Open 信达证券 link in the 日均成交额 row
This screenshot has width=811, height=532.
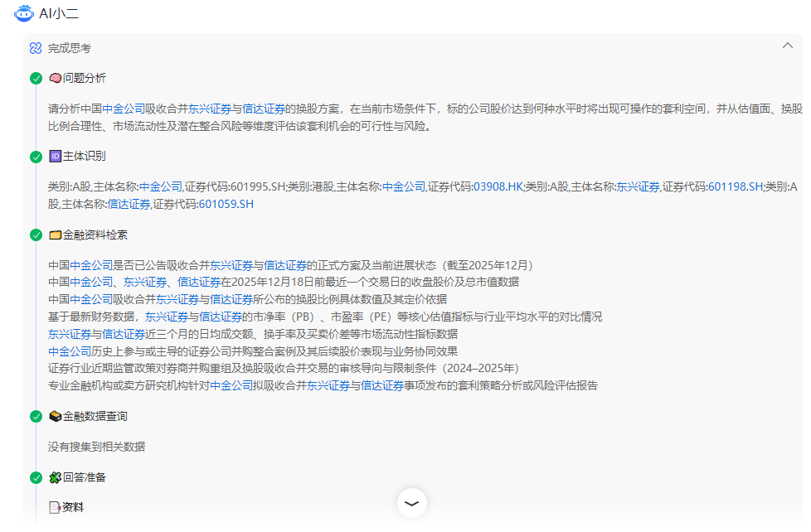pyautogui.click(x=124, y=334)
